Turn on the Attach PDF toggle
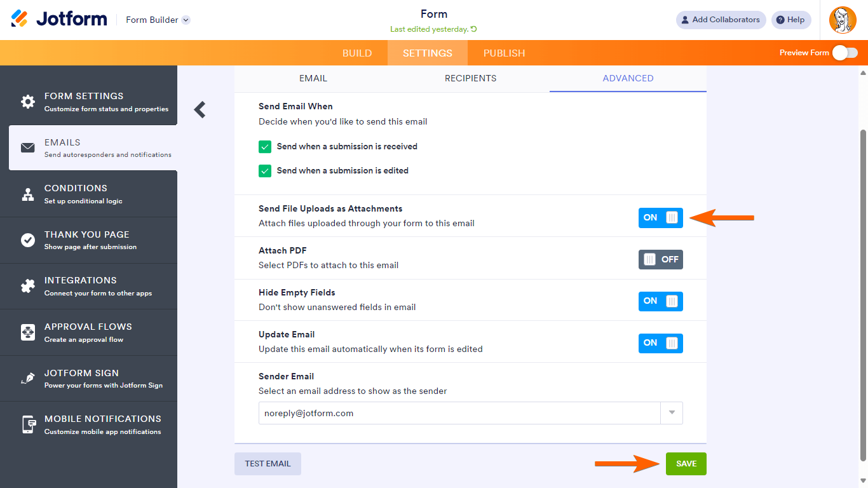Viewport: 868px width, 488px height. tap(661, 259)
